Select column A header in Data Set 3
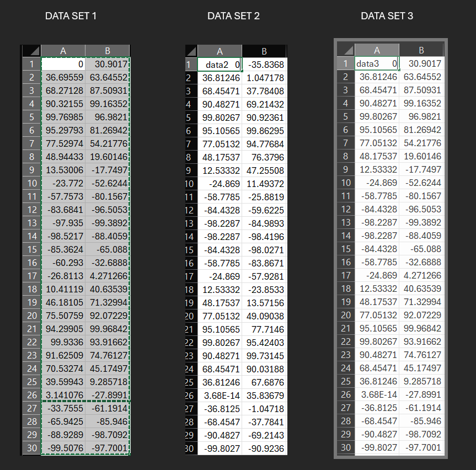This screenshot has width=476, height=470. (x=377, y=50)
